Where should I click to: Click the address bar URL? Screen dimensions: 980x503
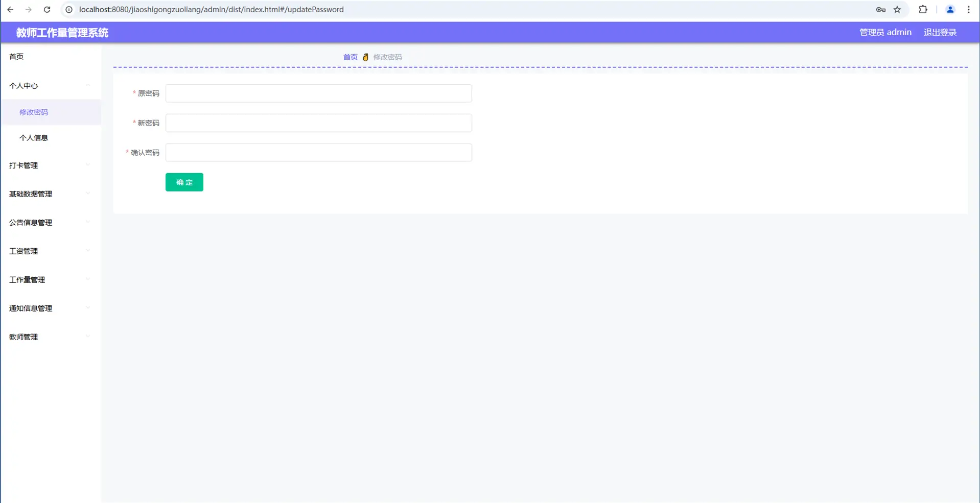211,10
